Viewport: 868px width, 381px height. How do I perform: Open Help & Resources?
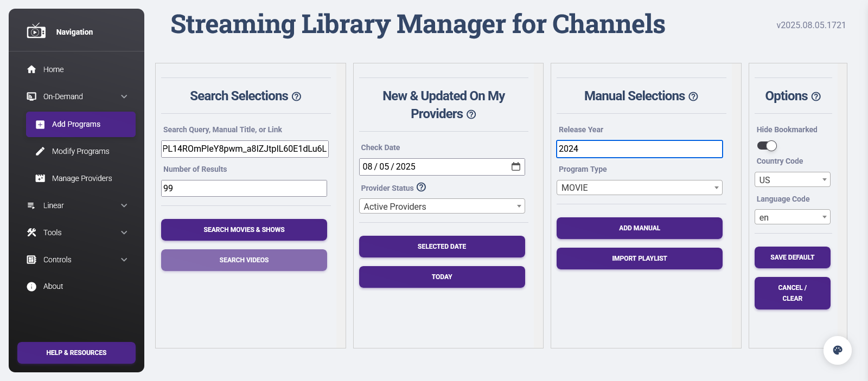76,353
